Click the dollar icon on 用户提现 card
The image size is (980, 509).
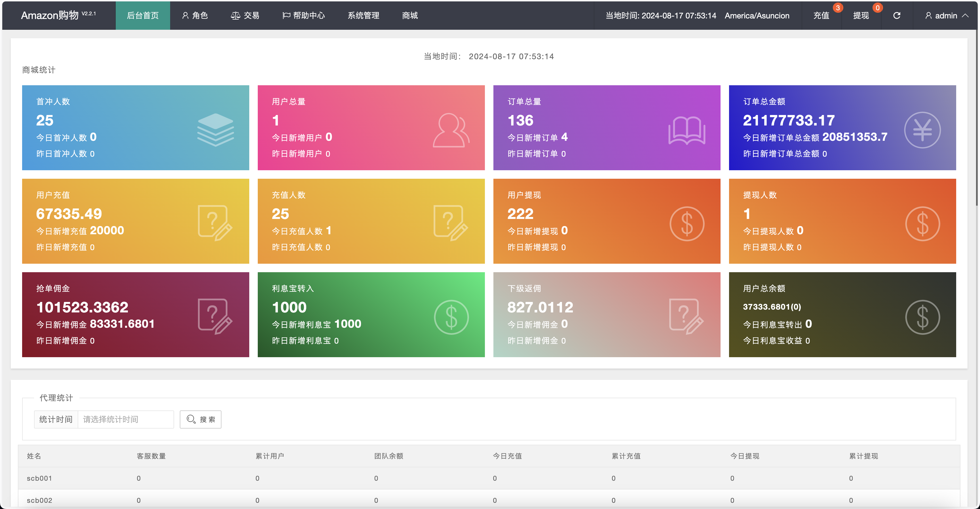pos(687,223)
